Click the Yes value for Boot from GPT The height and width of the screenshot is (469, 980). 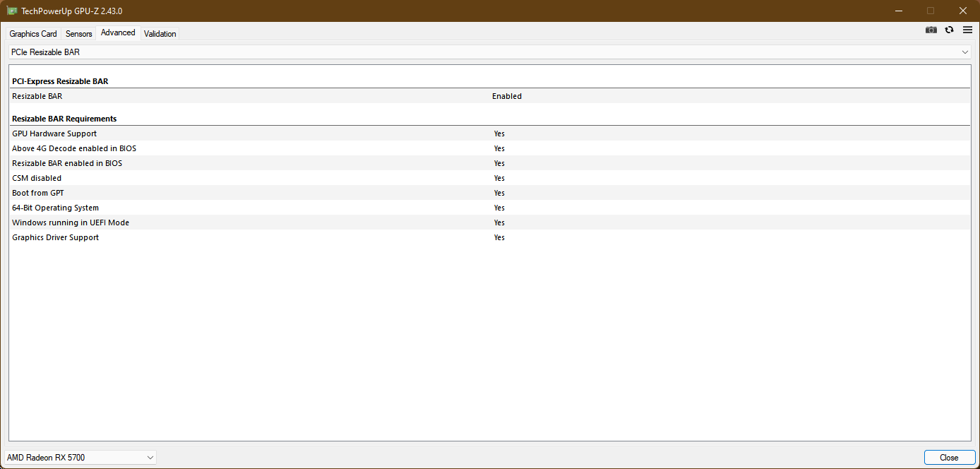pos(499,193)
